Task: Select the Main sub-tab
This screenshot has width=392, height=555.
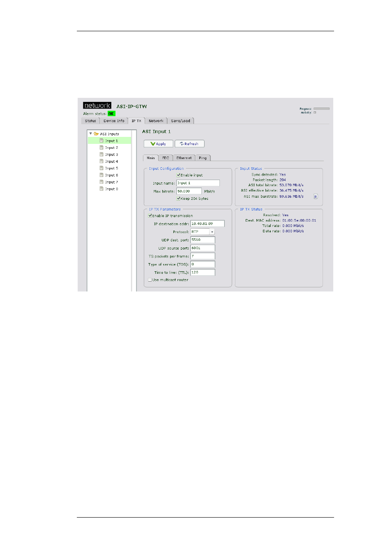Action: [x=151, y=158]
